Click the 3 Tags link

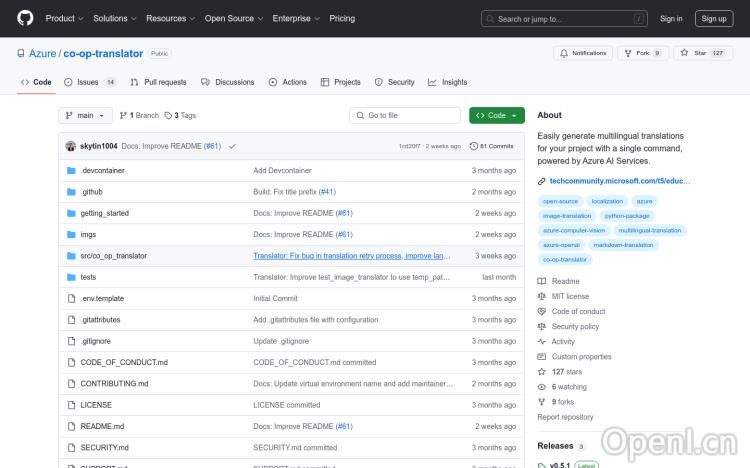(x=180, y=116)
